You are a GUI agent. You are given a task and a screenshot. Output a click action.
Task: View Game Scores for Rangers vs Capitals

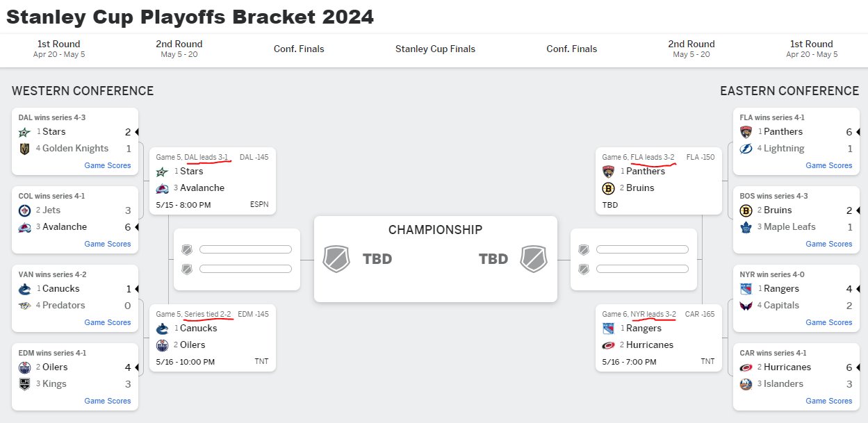[x=829, y=322]
